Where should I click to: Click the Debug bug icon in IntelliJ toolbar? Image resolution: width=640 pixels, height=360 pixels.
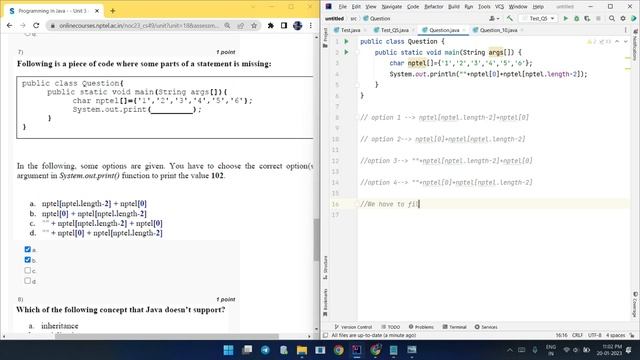(x=576, y=18)
